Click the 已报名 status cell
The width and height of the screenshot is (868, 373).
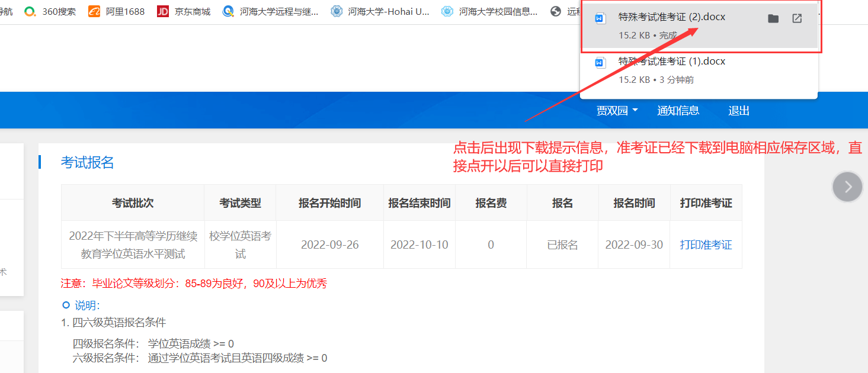(562, 245)
